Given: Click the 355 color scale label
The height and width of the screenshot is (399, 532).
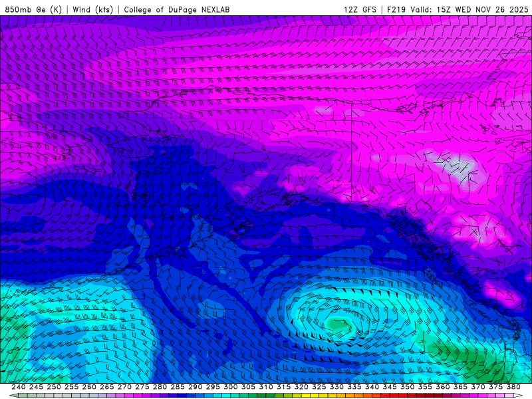Looking at the screenshot, I should (425, 387).
